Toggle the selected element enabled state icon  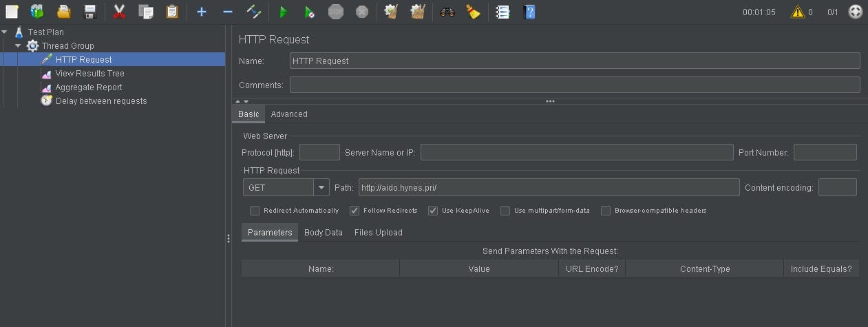253,12
